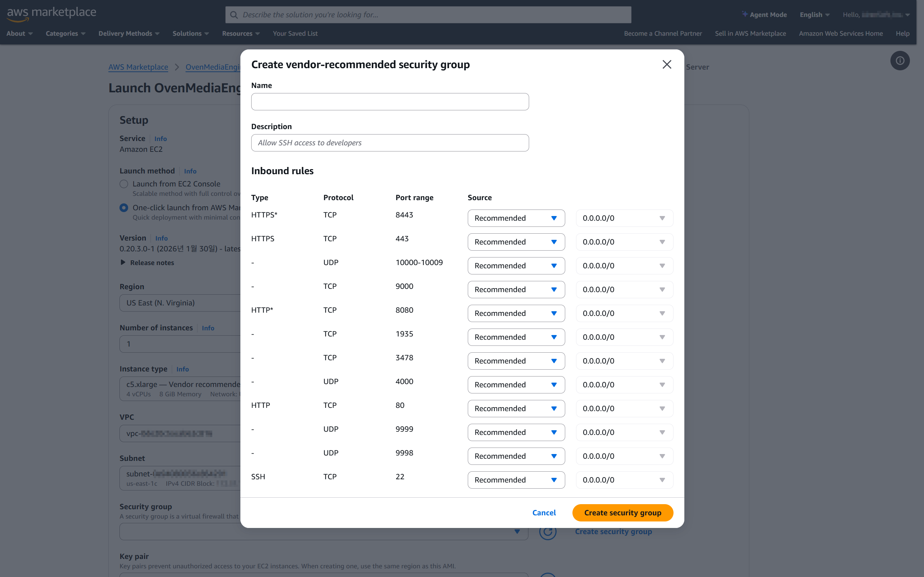Select Launch from EC2 Console radio
The width and height of the screenshot is (924, 577).
pyautogui.click(x=124, y=184)
